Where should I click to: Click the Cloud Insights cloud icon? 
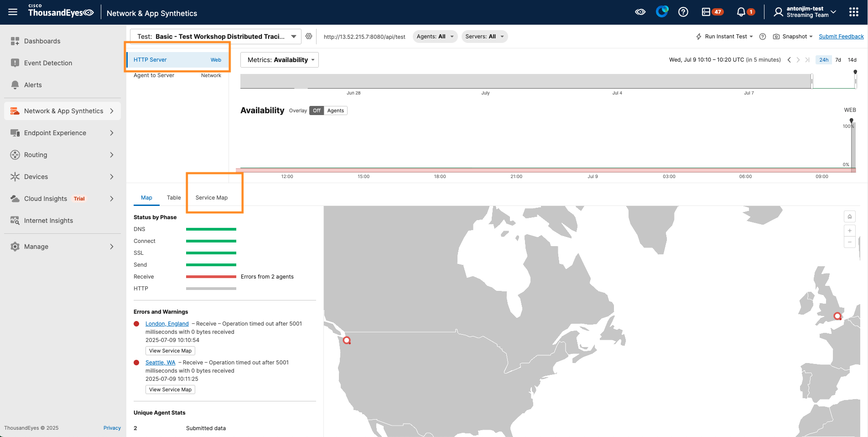click(15, 199)
